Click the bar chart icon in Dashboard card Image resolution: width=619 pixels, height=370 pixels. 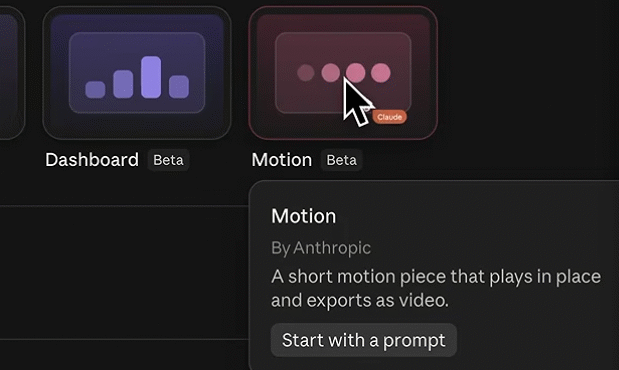[137, 77]
